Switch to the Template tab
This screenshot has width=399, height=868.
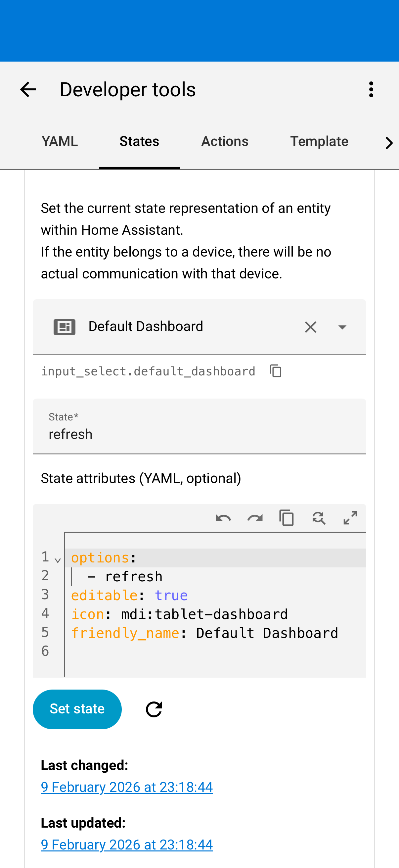tap(319, 142)
